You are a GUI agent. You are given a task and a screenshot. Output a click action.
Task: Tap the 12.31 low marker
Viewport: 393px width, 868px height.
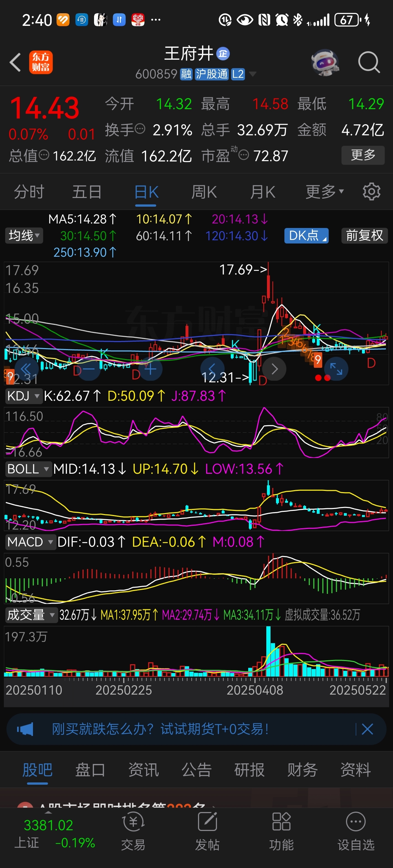tap(225, 377)
